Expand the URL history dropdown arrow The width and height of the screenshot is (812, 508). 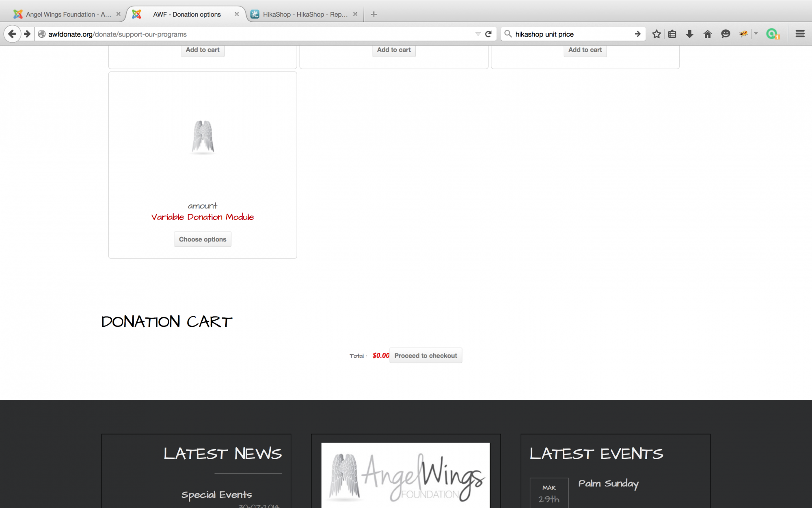pos(478,34)
